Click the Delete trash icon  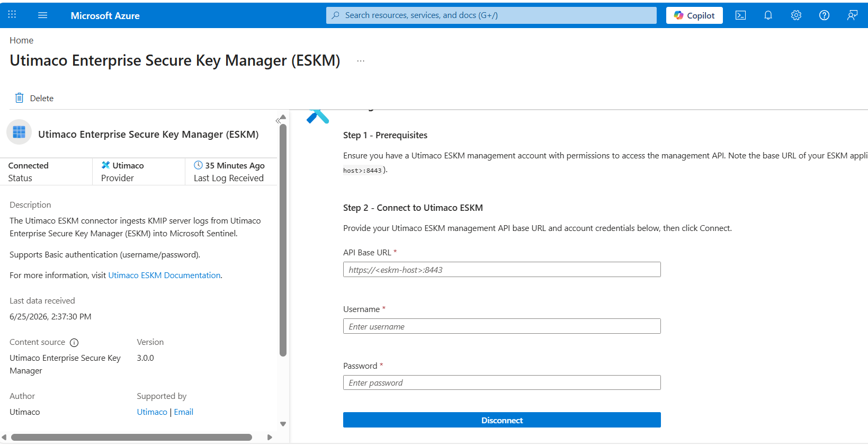tap(19, 98)
